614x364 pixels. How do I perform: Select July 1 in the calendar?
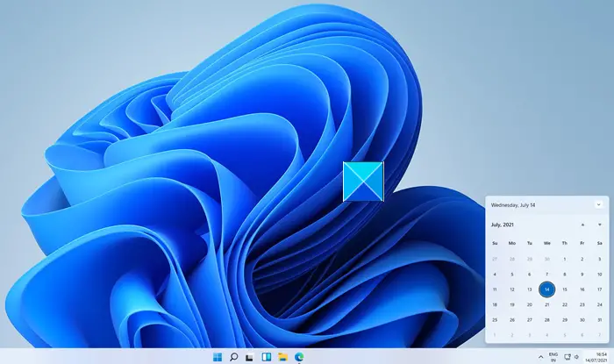[x=565, y=259]
